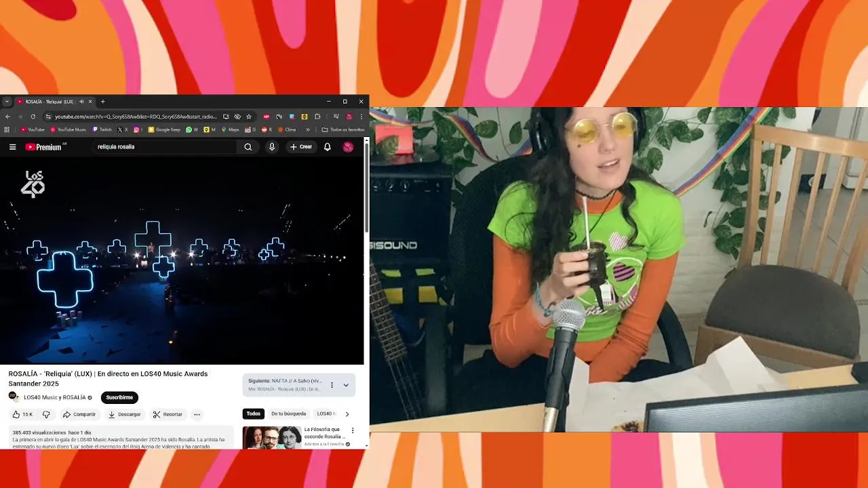
Task: Open a new browser tab
Action: coord(103,102)
